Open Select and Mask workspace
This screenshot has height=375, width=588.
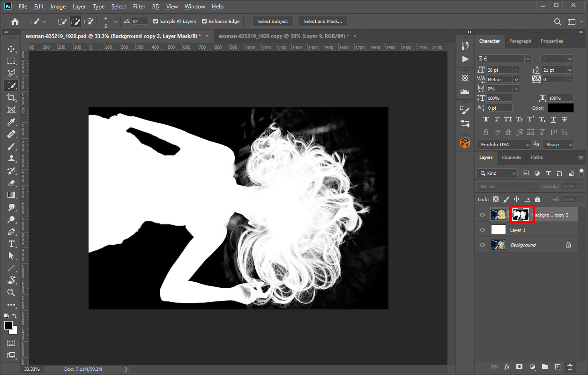323,22
